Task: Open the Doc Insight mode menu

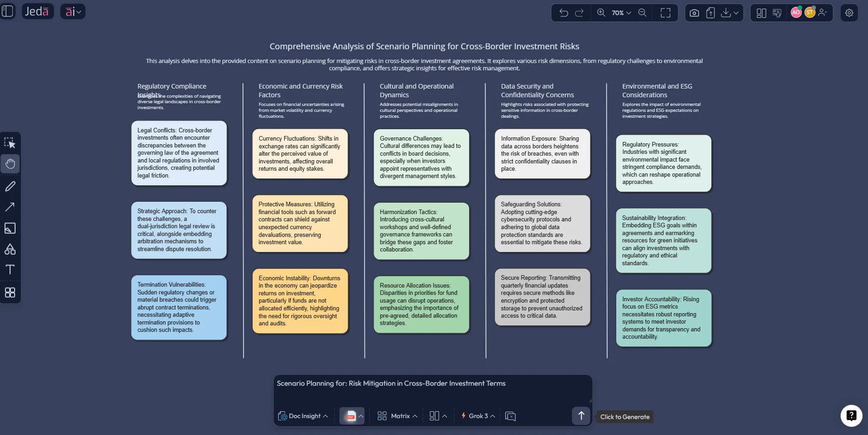Action: [303, 416]
